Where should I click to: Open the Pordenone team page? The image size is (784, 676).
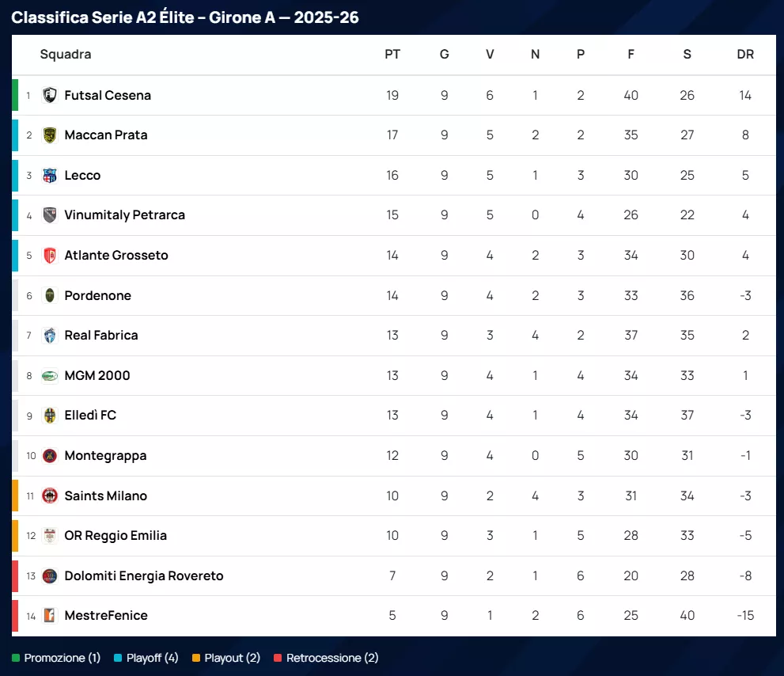[x=98, y=296]
